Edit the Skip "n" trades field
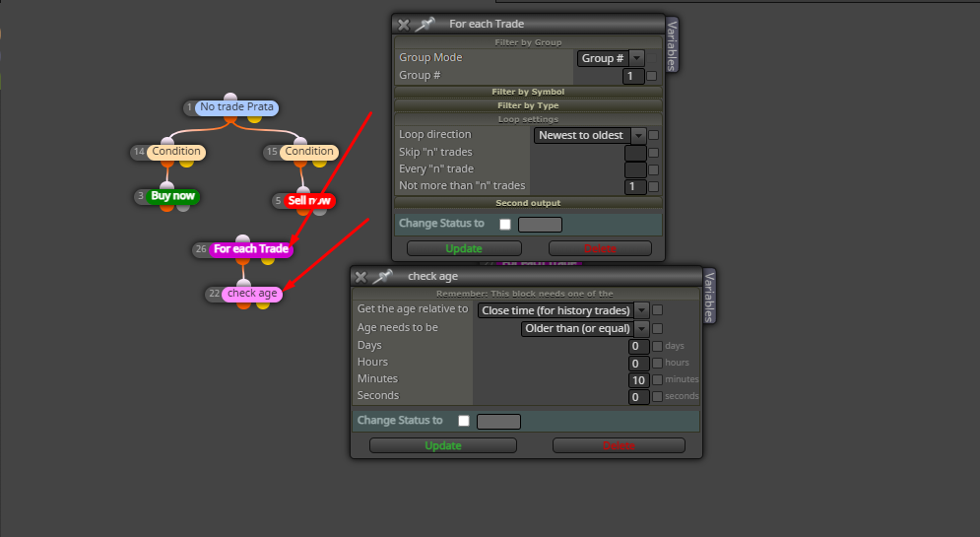This screenshot has height=537, width=980. [635, 153]
